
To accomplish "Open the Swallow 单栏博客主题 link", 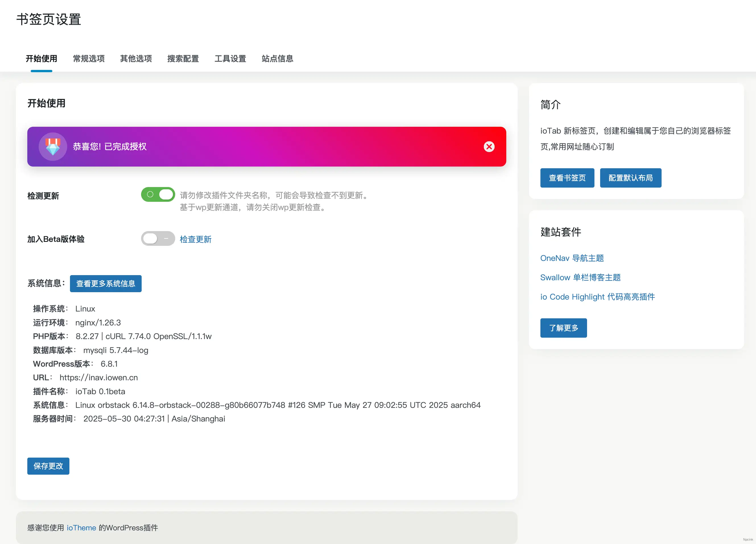I will (580, 277).
